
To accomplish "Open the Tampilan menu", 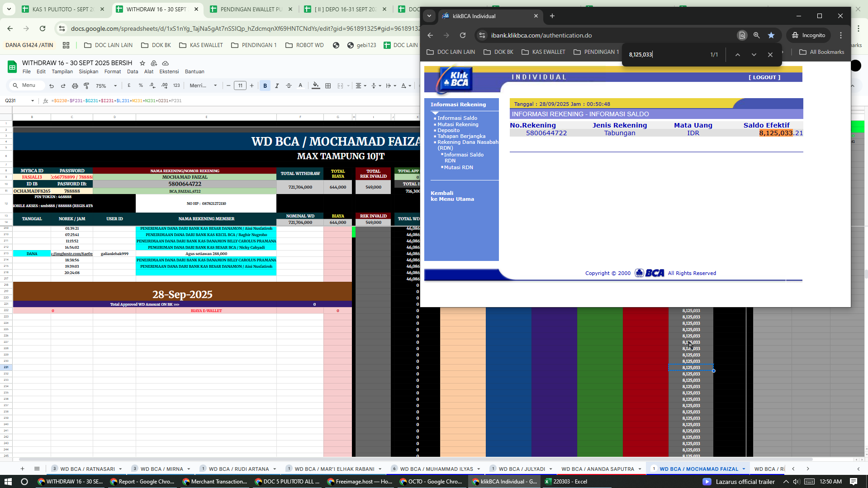I will pos(62,71).
